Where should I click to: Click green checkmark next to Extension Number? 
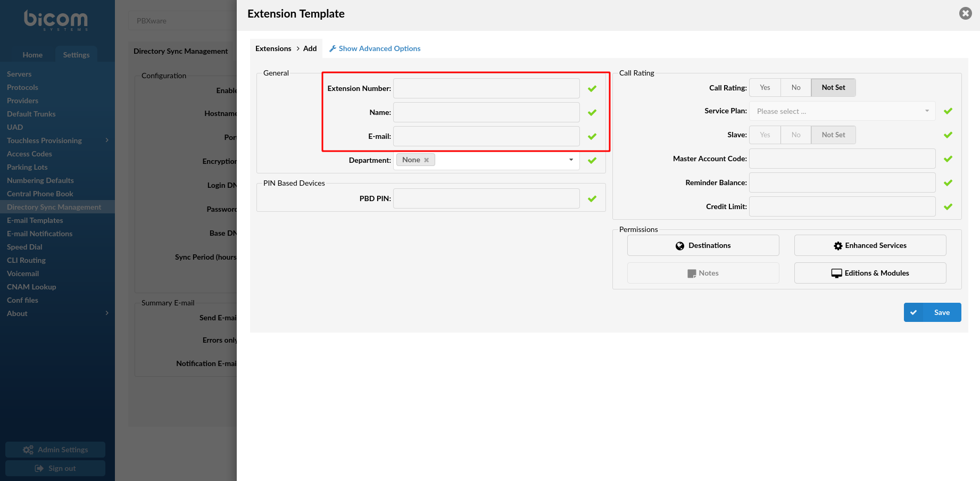click(592, 89)
